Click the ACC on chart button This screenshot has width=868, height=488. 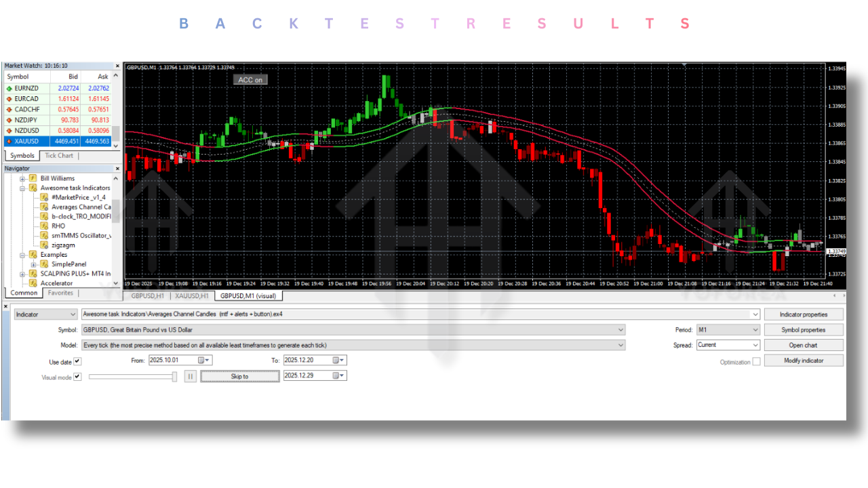coord(250,79)
